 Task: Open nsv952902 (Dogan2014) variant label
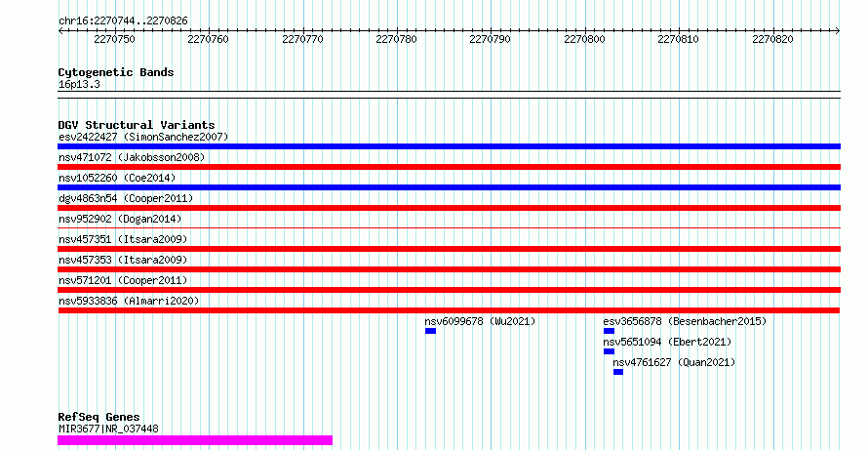click(120, 219)
